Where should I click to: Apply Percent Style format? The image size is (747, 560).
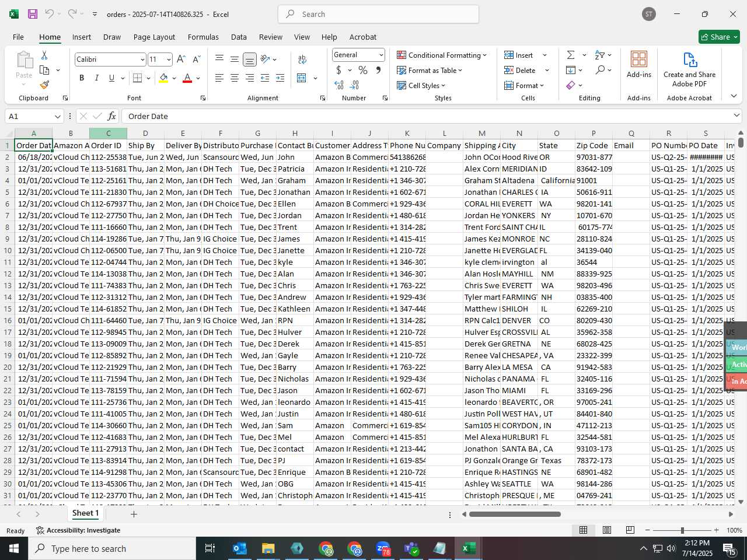point(363,70)
